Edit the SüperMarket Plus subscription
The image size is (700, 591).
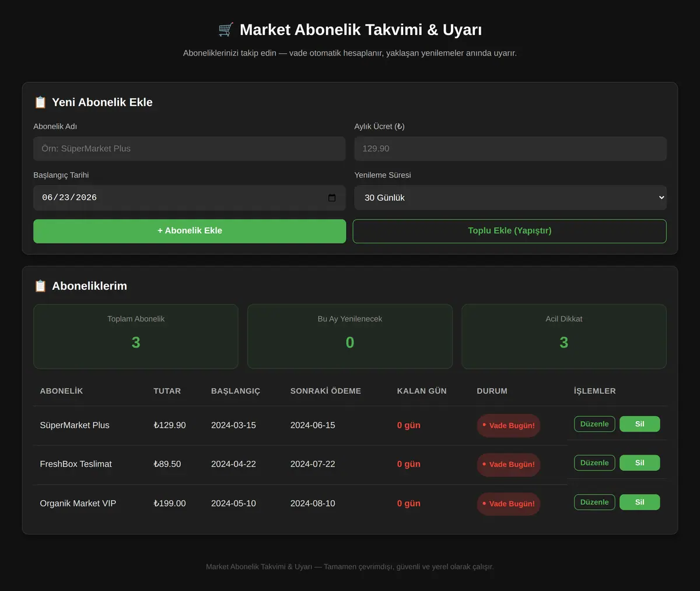(x=594, y=424)
